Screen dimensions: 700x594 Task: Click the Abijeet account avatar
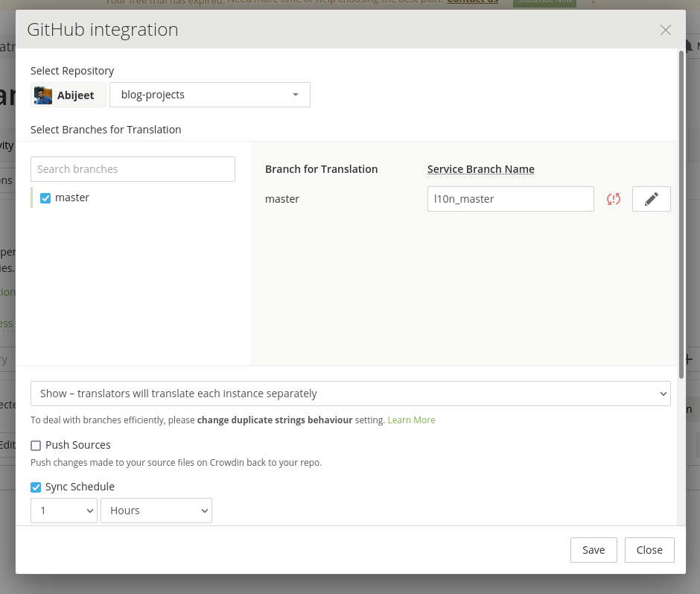pyautogui.click(x=43, y=95)
